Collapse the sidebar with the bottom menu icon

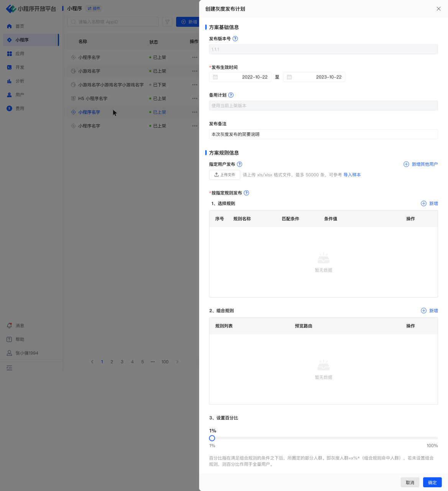(10, 368)
